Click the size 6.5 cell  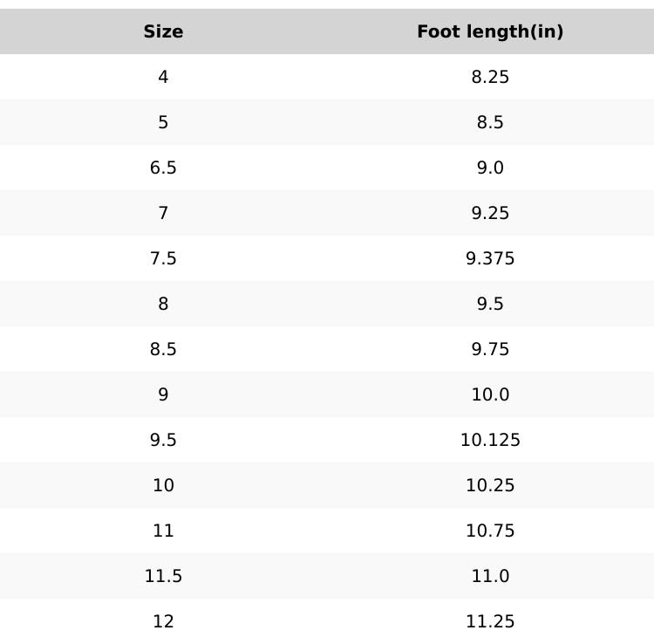(x=163, y=168)
